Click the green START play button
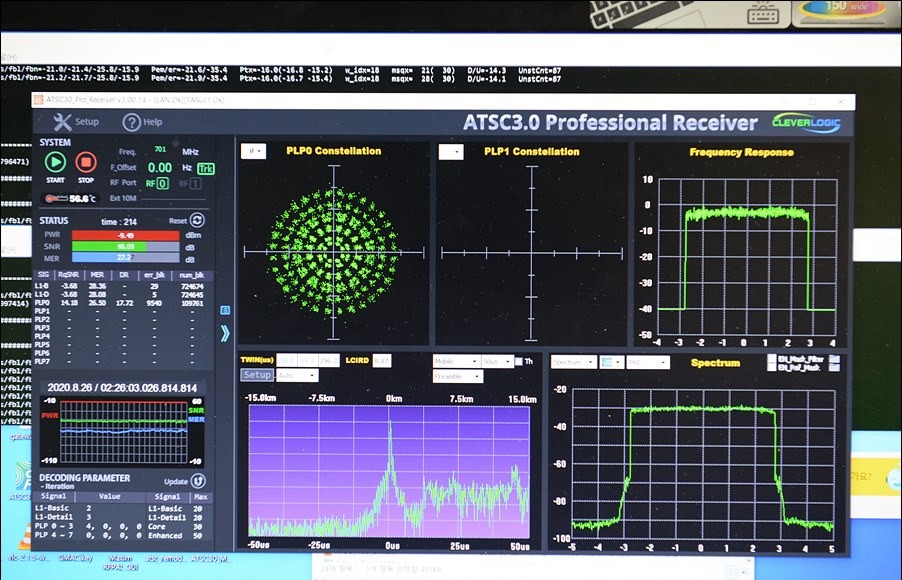This screenshot has height=580, width=902. coord(55,162)
